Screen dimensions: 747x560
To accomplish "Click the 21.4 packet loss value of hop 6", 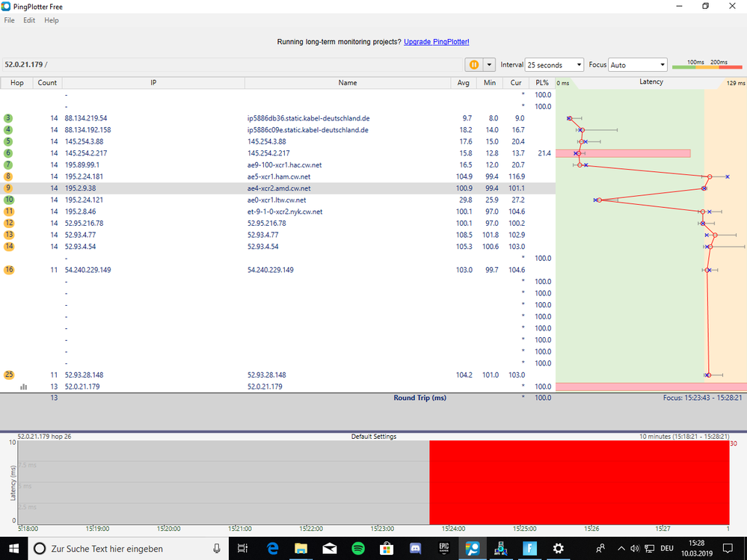I will (x=544, y=153).
